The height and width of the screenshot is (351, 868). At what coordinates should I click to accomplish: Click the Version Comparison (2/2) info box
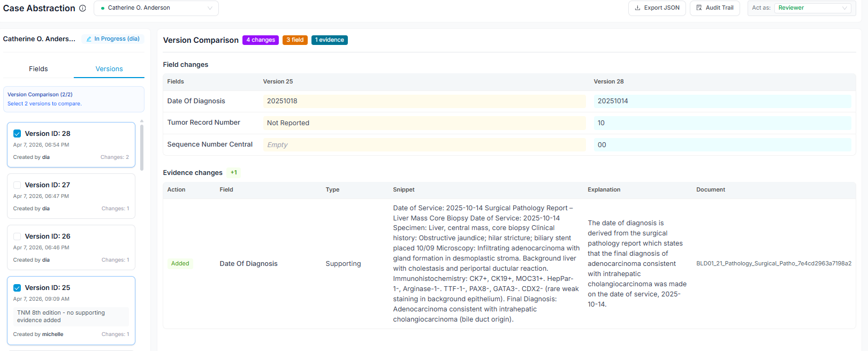click(x=74, y=99)
